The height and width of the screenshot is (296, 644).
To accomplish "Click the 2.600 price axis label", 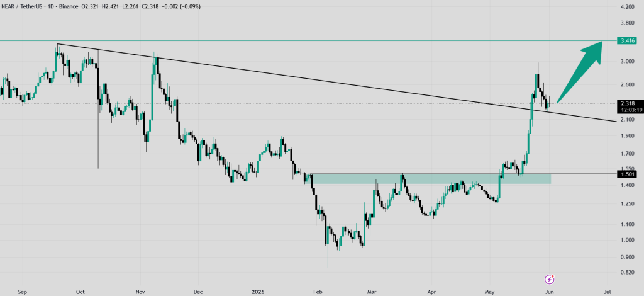I will click(x=628, y=84).
